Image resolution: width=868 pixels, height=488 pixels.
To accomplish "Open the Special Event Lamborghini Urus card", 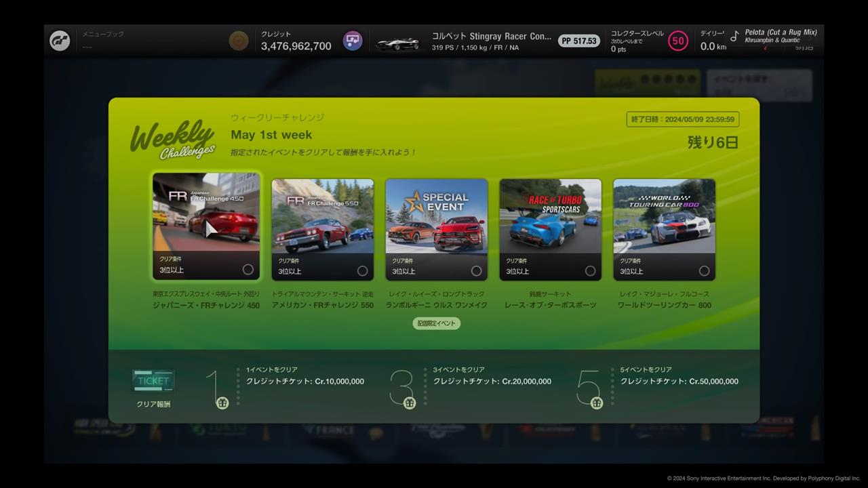I will point(437,230).
